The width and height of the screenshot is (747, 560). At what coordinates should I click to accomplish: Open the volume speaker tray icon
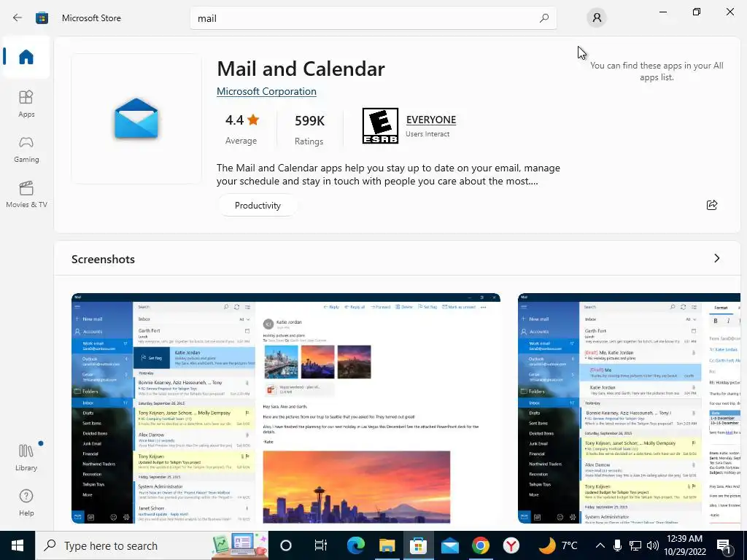click(653, 545)
